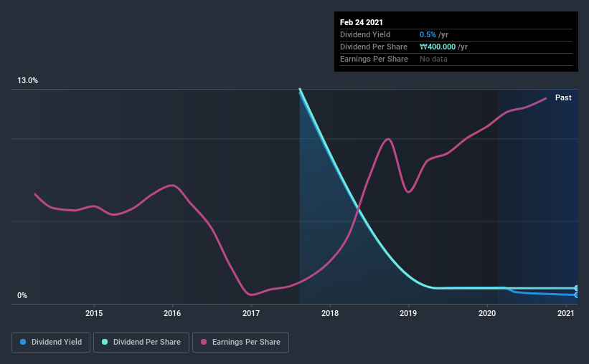Viewport: 589px width, 364px height.
Task: Click the ₩400.000 Dividend Per Share value
Action: pyautogui.click(x=438, y=47)
